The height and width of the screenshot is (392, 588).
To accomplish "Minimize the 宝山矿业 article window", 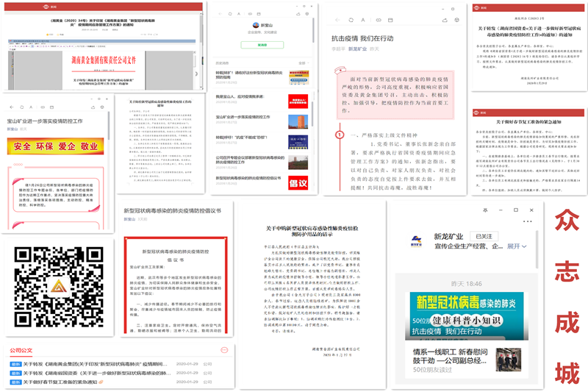I will click(91, 99).
